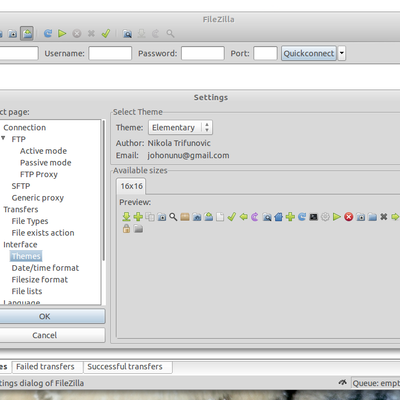This screenshot has width=400, height=400.
Task: Open the dropdown arrow next to Quickconnect
Action: pos(342,53)
